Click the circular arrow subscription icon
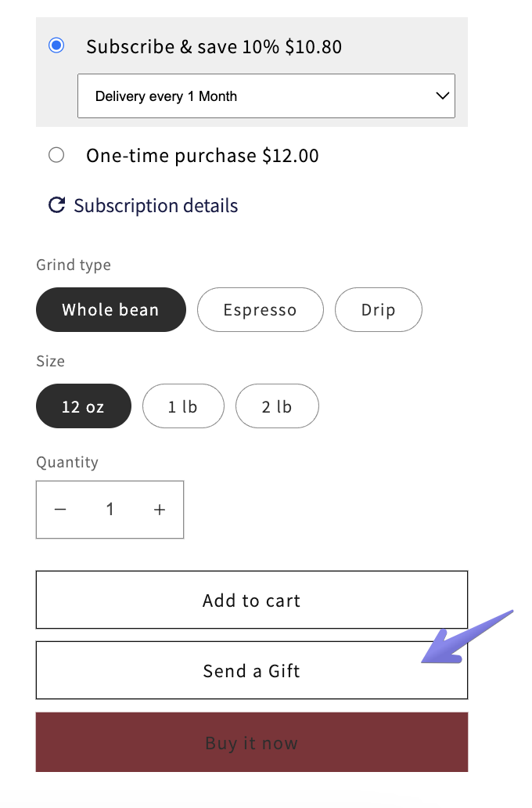This screenshot has width=532, height=808. [56, 205]
